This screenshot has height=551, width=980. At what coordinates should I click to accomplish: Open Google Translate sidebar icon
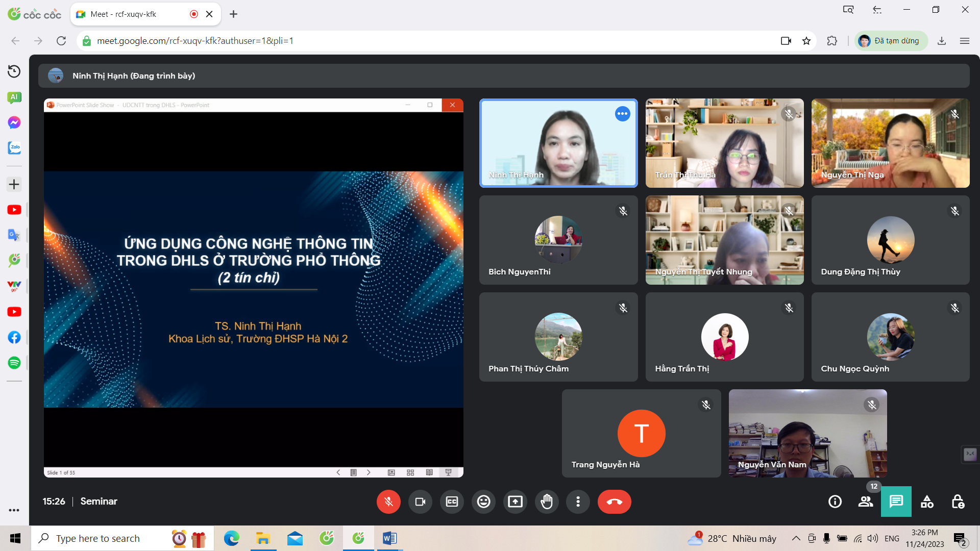click(x=14, y=235)
